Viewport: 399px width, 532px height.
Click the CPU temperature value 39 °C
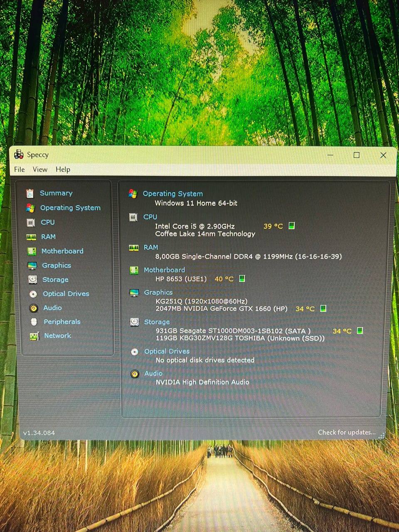coord(273,227)
